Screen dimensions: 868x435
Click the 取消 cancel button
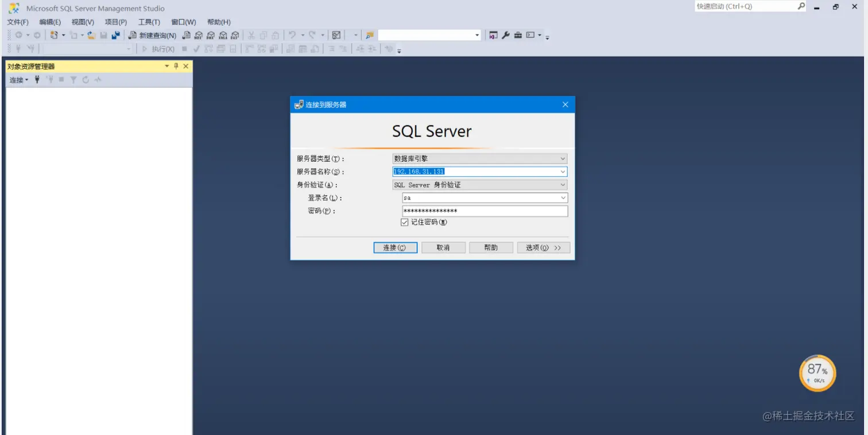click(x=443, y=248)
